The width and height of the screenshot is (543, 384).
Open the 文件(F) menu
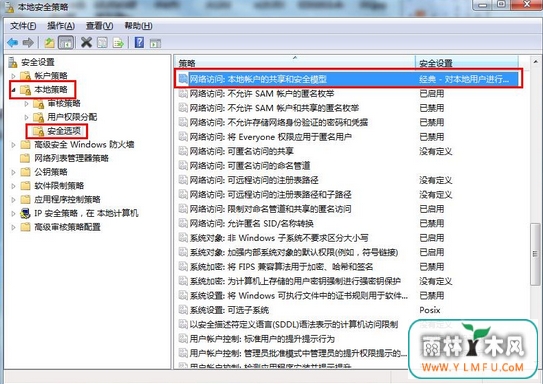23,26
